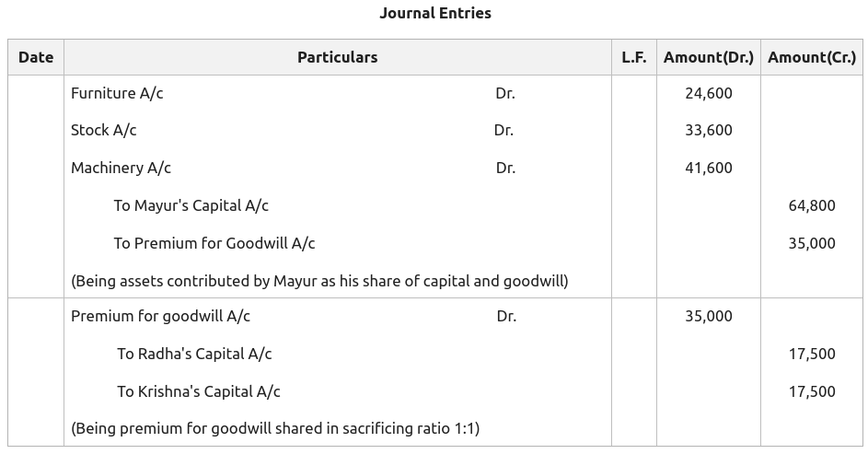This screenshot has width=868, height=454.
Task: Click To Mayur's Capital A/c line
Action: click(191, 206)
